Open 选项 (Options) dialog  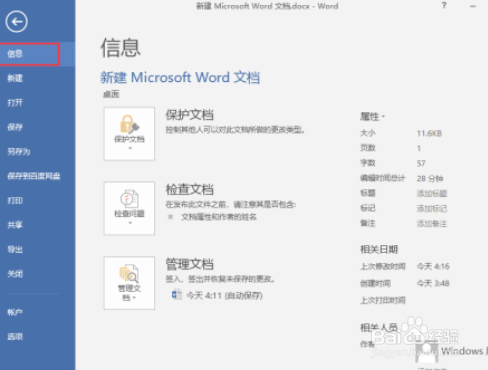tap(15, 336)
